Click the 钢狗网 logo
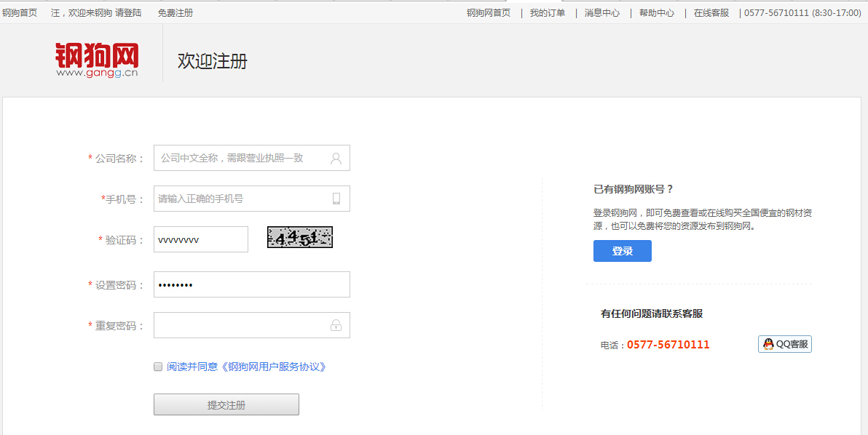This screenshot has height=435, width=868. click(97, 60)
